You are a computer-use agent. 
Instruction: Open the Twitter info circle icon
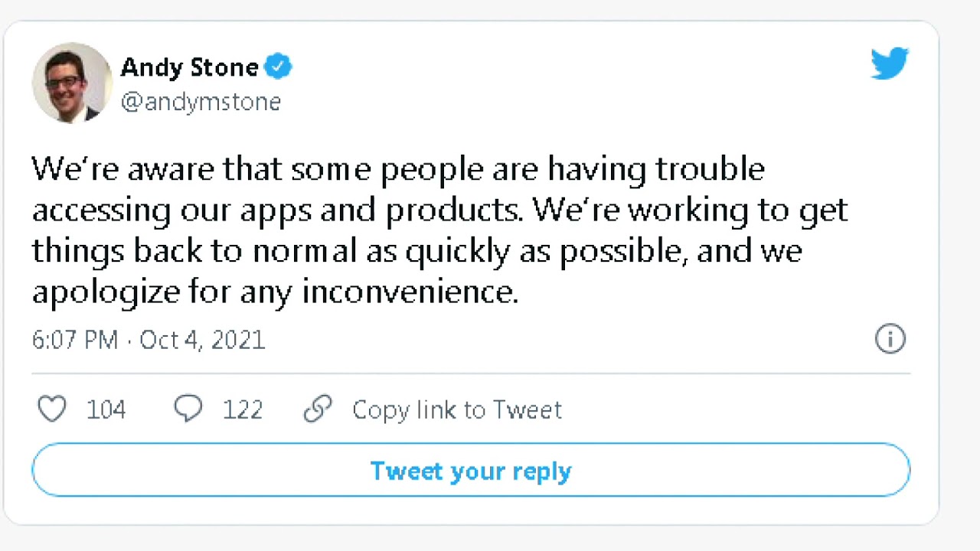tap(890, 338)
